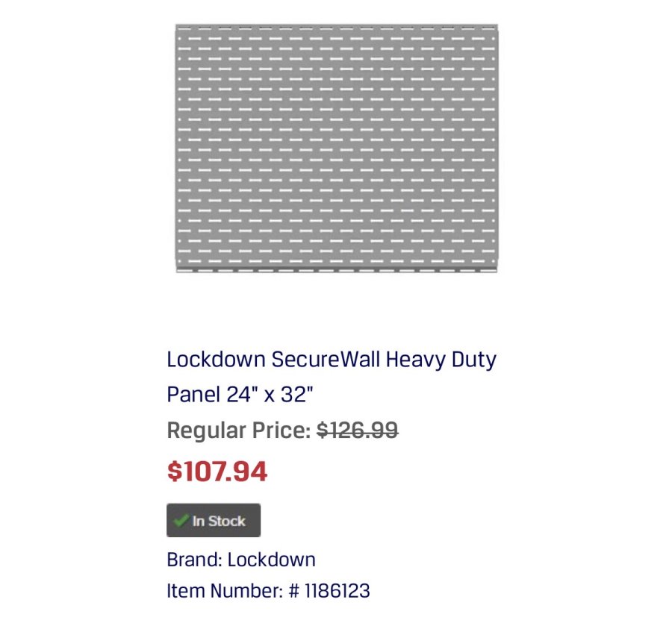The width and height of the screenshot is (672, 632).
Task: Click the item number 1186123
Action: pyautogui.click(x=337, y=591)
